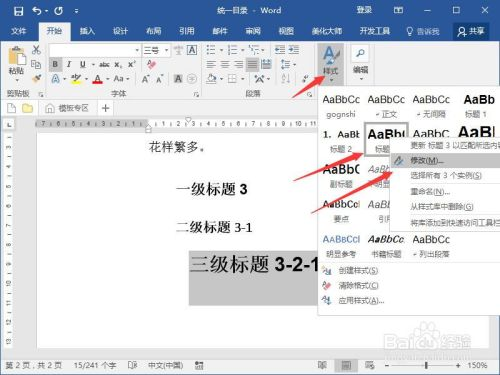Switch to the 插入 Insert tab
500x375 pixels.
click(x=87, y=31)
